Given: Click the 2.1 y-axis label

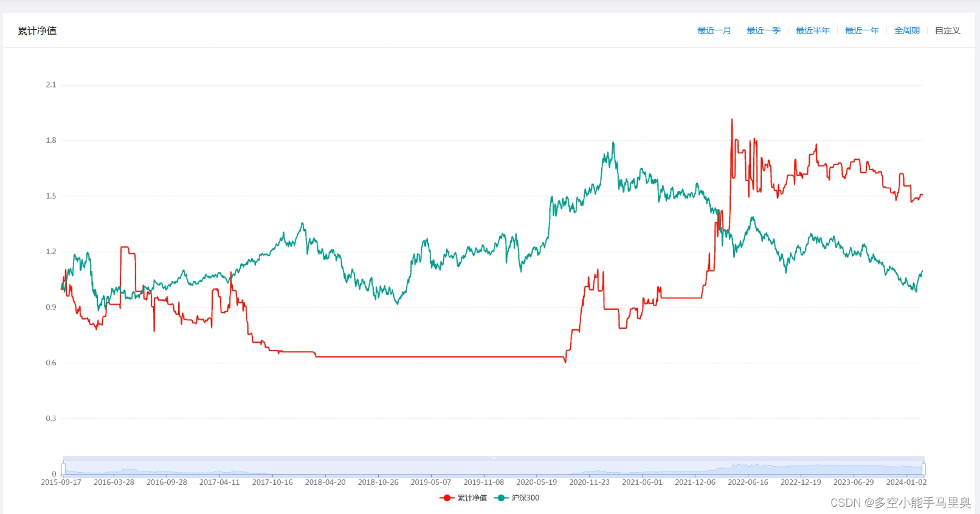Looking at the screenshot, I should point(51,84).
